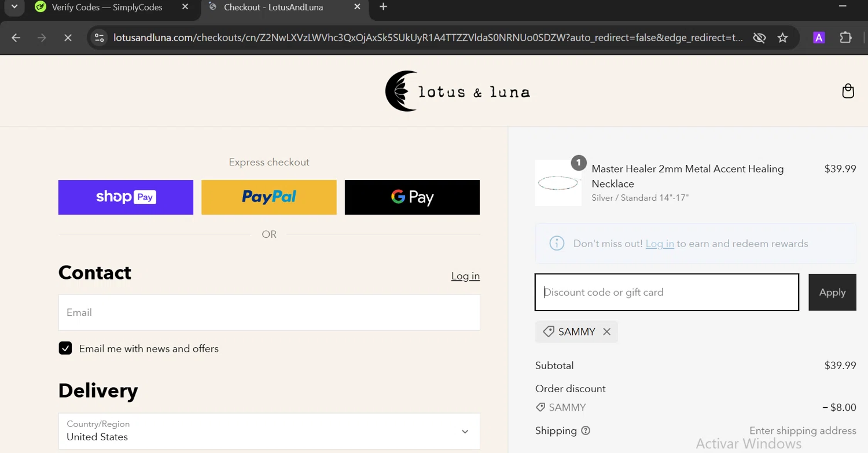Click the necklace product thumbnail

558,183
